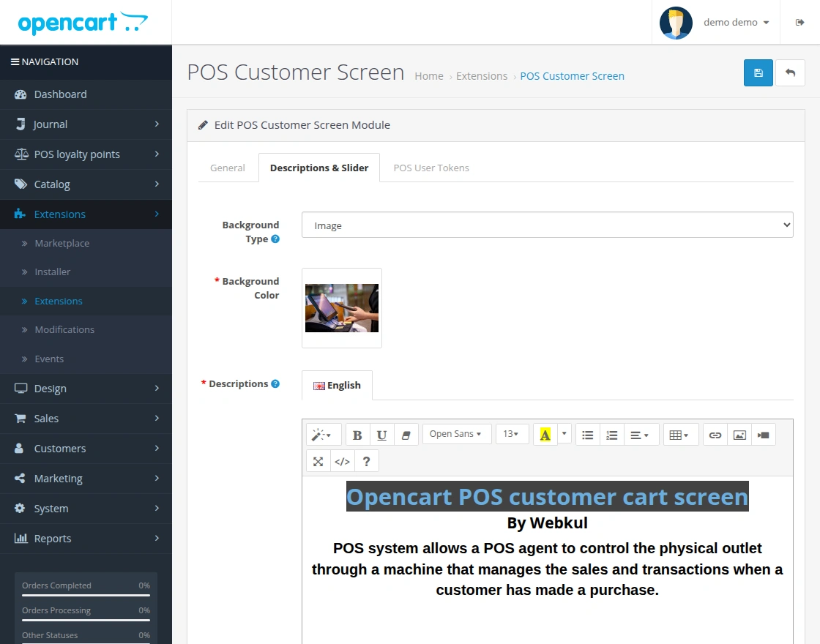
Task: Switch to the POS User Tokens tab
Action: [x=431, y=168]
